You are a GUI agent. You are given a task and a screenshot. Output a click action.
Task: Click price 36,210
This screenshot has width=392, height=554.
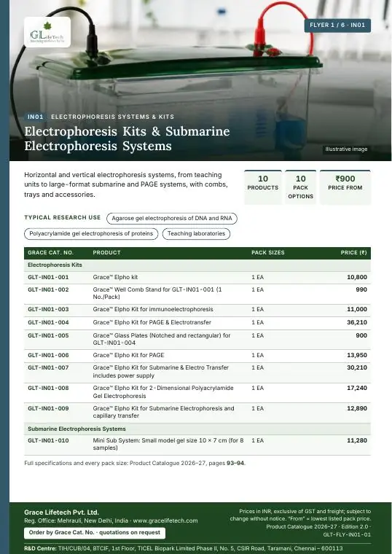[x=357, y=323]
